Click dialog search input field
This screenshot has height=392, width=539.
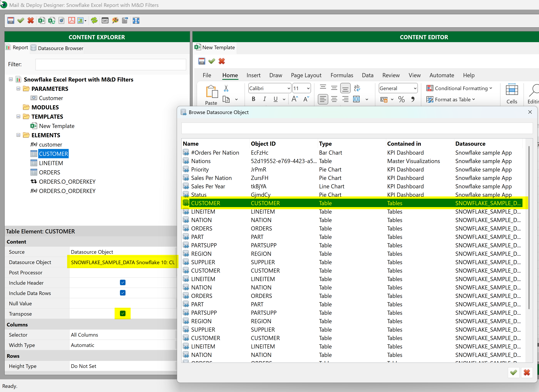pos(357,128)
